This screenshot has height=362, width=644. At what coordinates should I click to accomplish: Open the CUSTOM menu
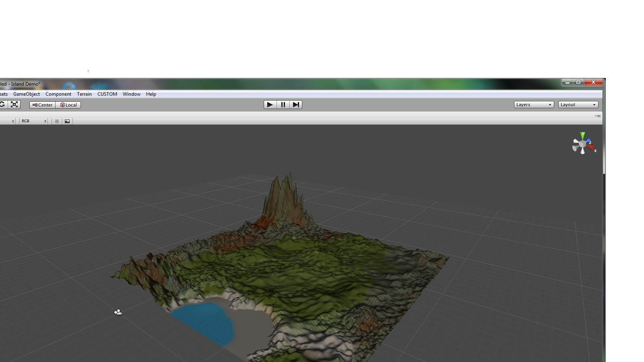pyautogui.click(x=107, y=94)
